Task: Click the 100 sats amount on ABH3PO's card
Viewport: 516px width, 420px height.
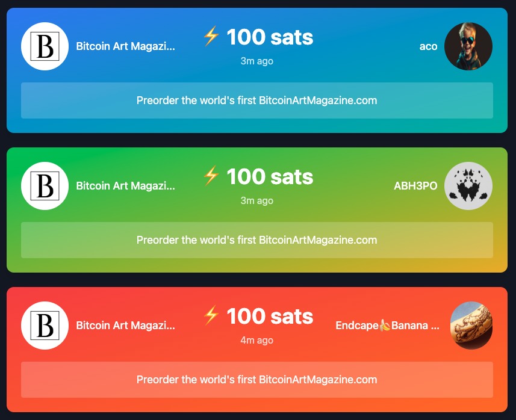Action: click(x=270, y=177)
